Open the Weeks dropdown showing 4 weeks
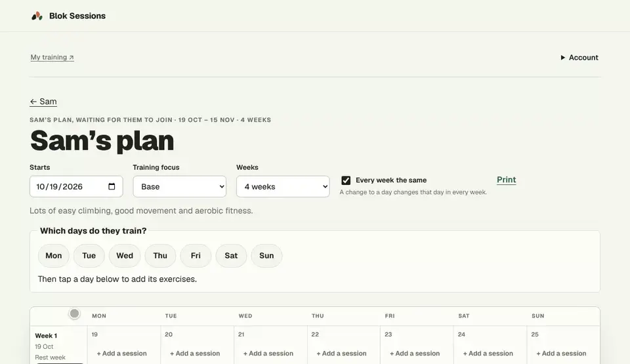This screenshot has width=630, height=364. pos(283,186)
